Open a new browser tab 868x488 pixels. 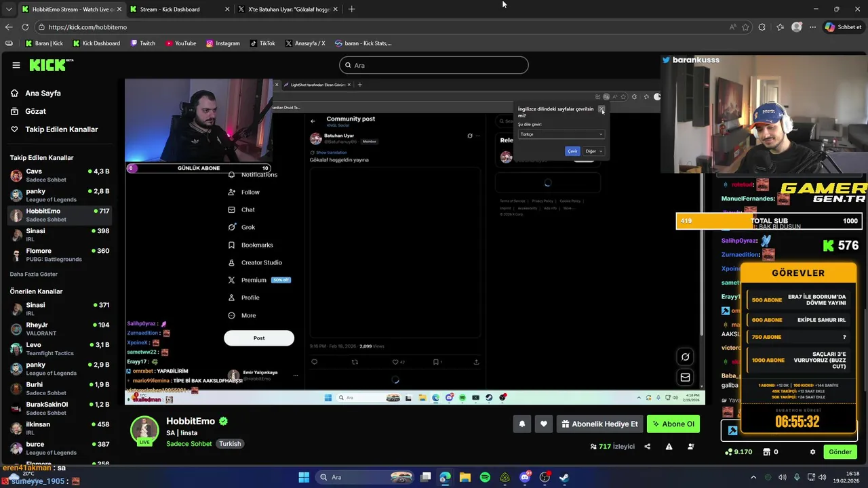click(351, 9)
